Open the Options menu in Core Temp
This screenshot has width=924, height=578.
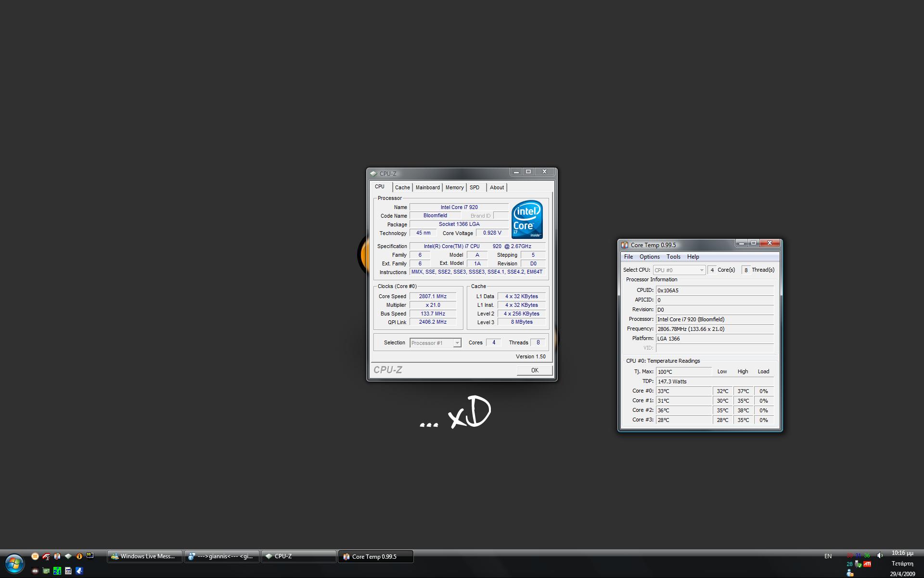coord(649,257)
